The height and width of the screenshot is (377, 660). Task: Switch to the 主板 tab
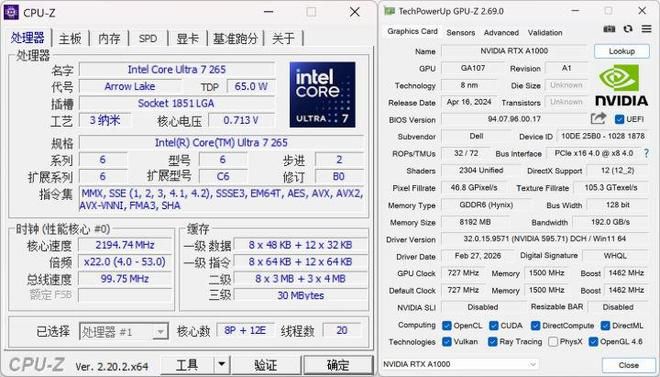point(70,38)
